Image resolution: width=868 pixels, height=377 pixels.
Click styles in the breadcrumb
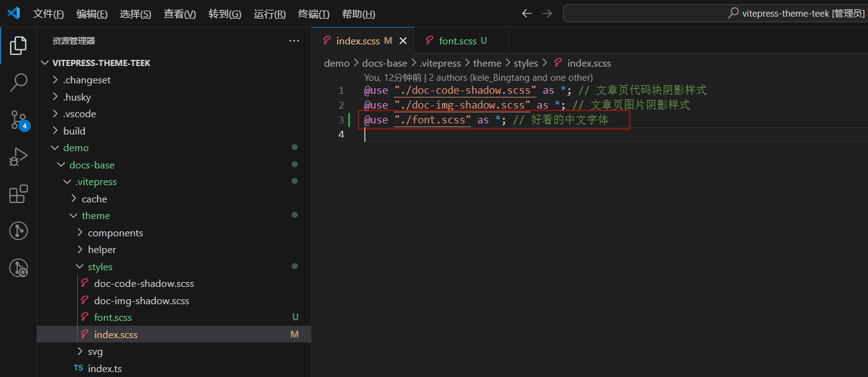[526, 63]
